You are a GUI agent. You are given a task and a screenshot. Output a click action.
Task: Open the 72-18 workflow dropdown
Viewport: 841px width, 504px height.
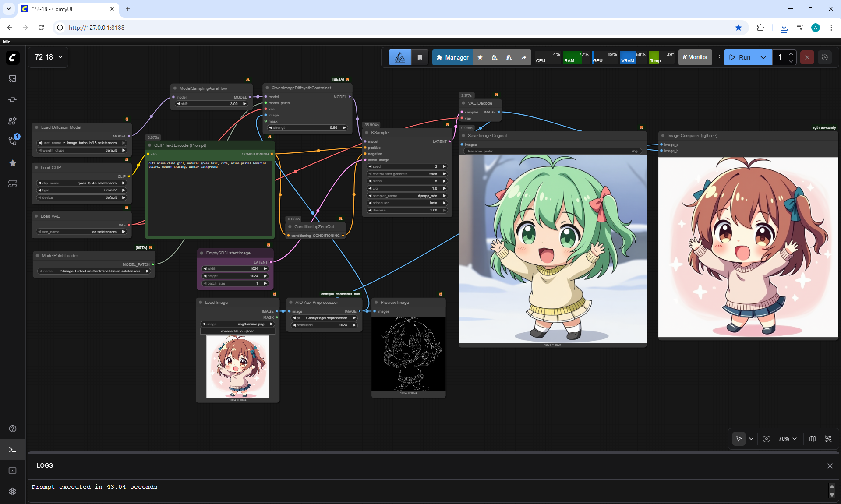tap(48, 57)
